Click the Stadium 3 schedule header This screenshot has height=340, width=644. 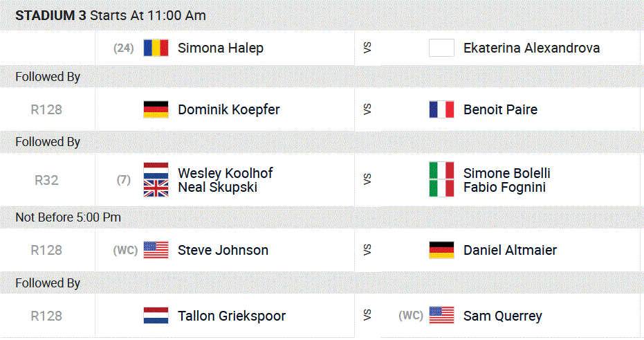click(x=111, y=15)
